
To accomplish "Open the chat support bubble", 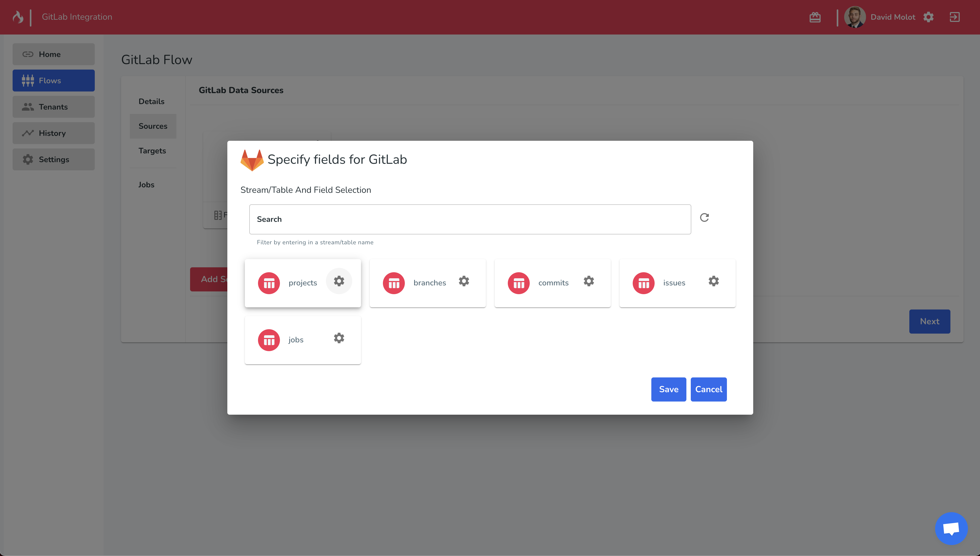I will (x=951, y=529).
